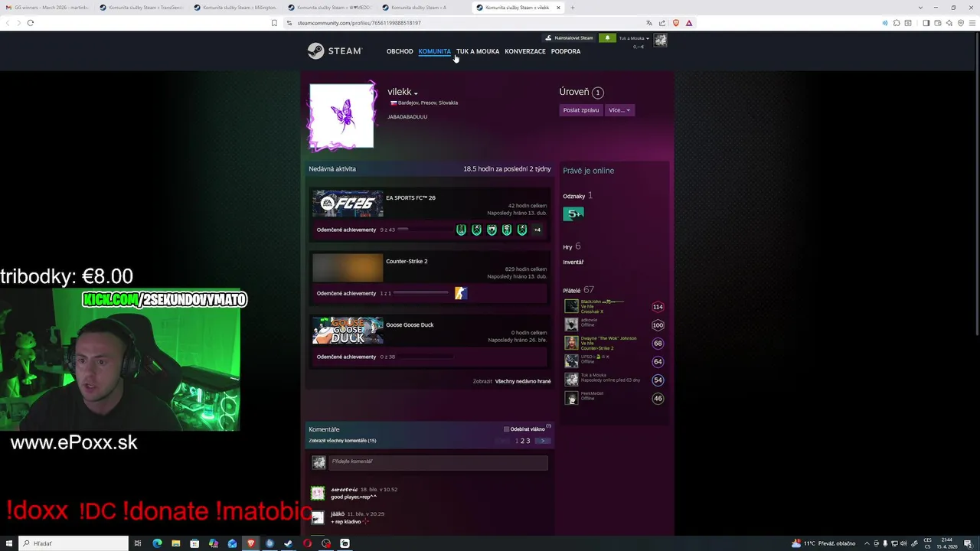Open the OBCHOD store menu
Viewport: 980px width, 551px height.
[x=400, y=51]
